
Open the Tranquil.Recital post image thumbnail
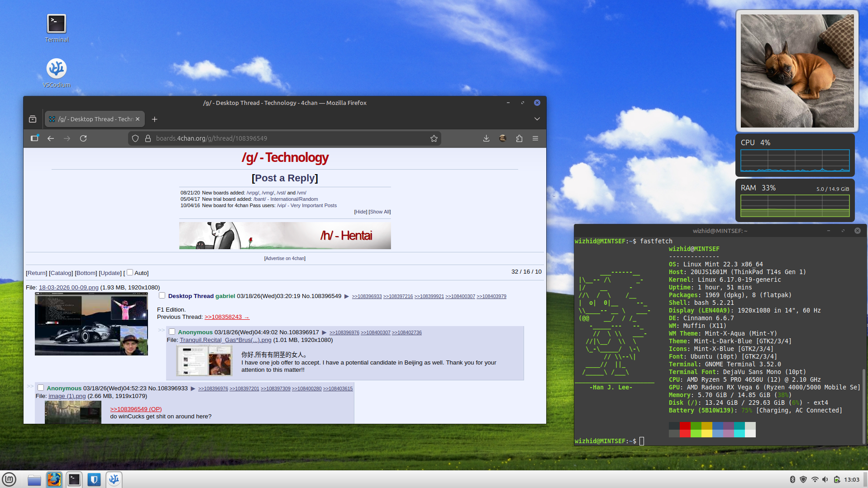205,360
